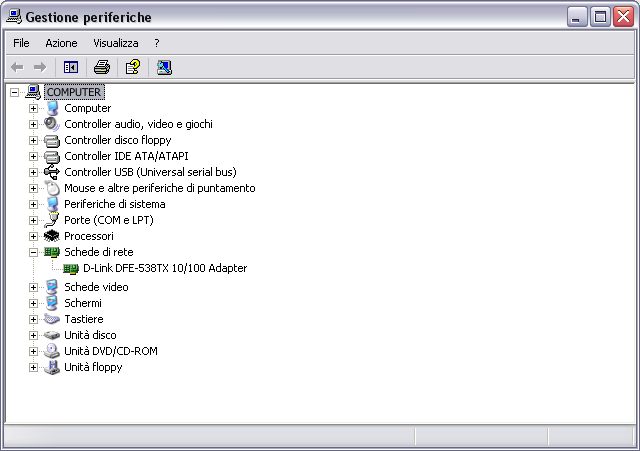Select the Unità floppy label
The height and width of the screenshot is (451, 640).
tap(93, 367)
